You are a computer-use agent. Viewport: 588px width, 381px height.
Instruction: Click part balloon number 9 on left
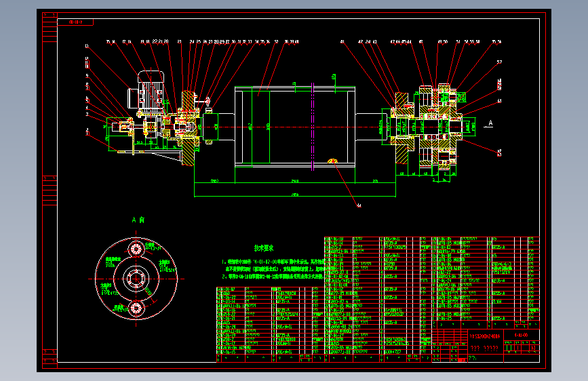pyautogui.click(x=87, y=76)
